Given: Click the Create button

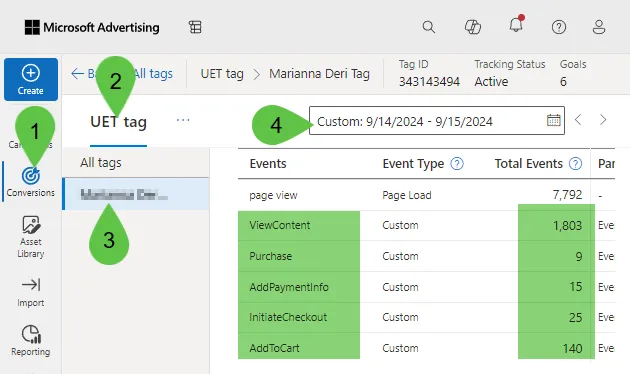Looking at the screenshot, I should coord(31,79).
